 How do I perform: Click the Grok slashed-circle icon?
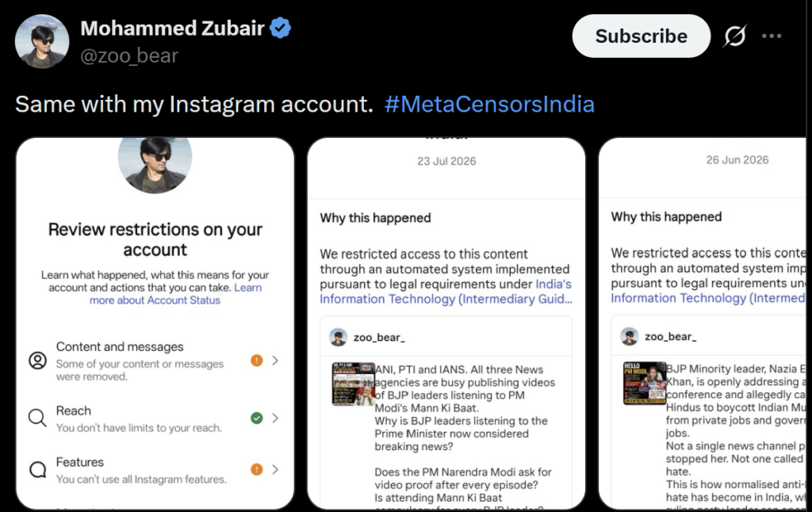(x=735, y=36)
